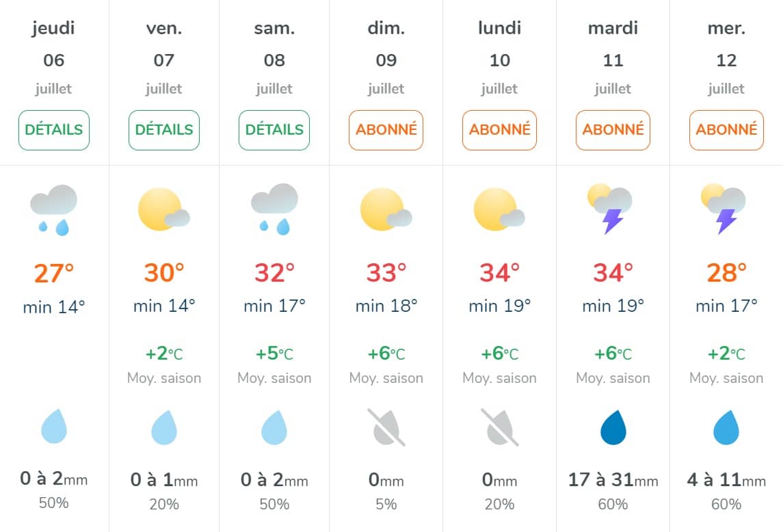Click the 17 à 31mm rainfall value
The height and width of the screenshot is (532, 783).
point(613,480)
